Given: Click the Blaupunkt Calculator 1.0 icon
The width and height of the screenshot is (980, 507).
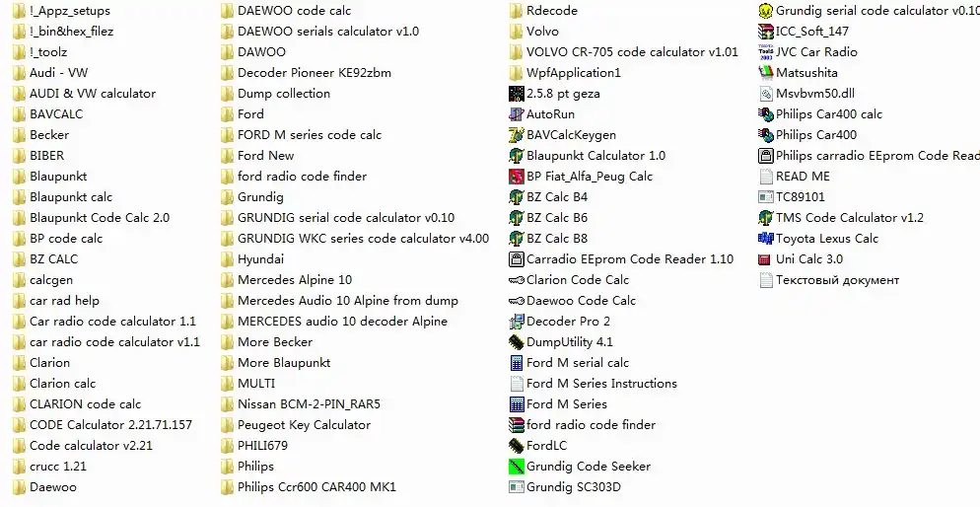Looking at the screenshot, I should pos(517,156).
